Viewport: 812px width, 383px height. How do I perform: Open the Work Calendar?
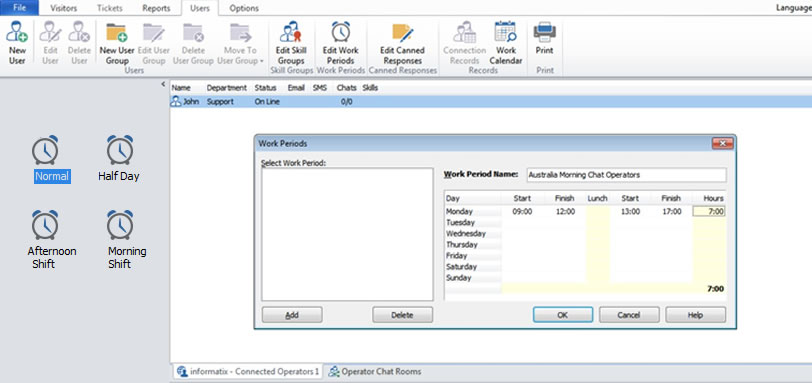click(x=505, y=43)
